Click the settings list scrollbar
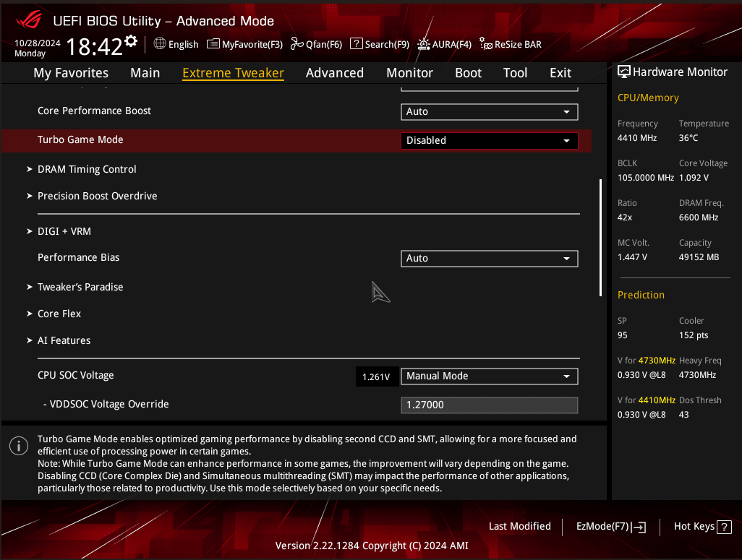Screen dimensions: 742x560 pyautogui.click(x=600, y=238)
